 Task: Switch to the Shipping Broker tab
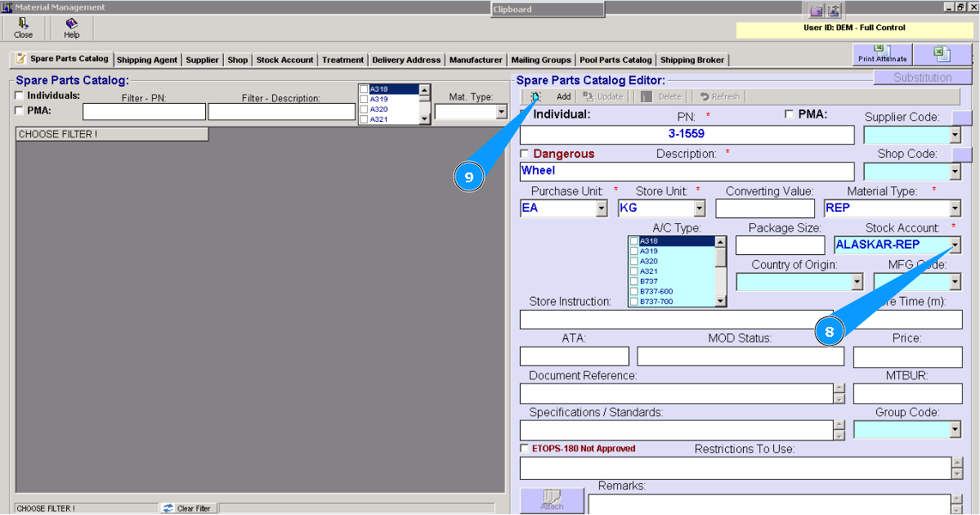[x=691, y=60]
